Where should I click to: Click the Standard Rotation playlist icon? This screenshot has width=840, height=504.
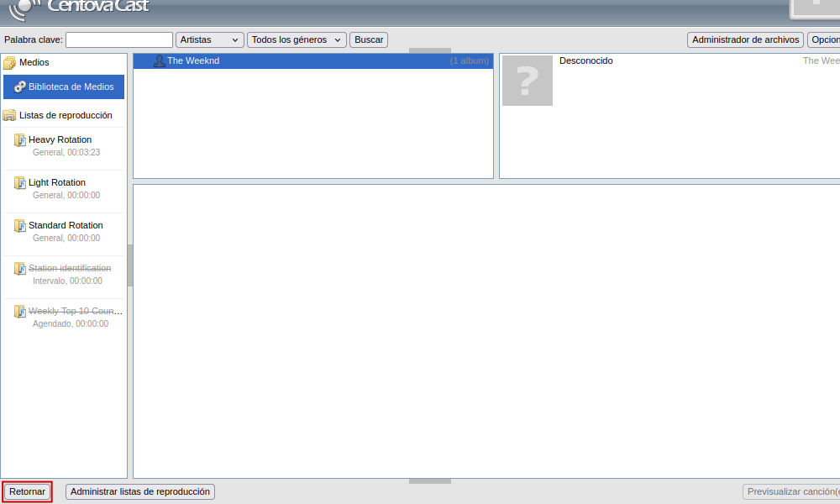(x=20, y=226)
